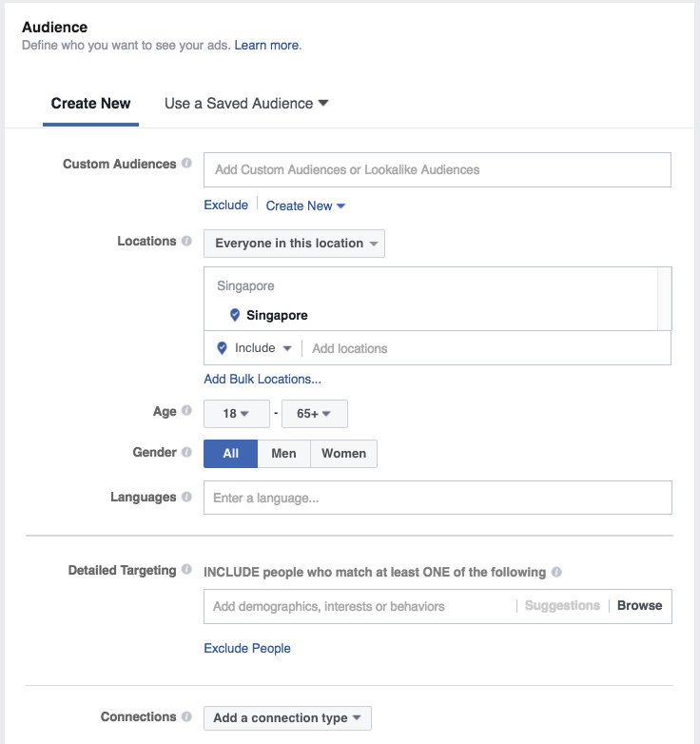
Task: Select Women gender option
Action: [343, 454]
